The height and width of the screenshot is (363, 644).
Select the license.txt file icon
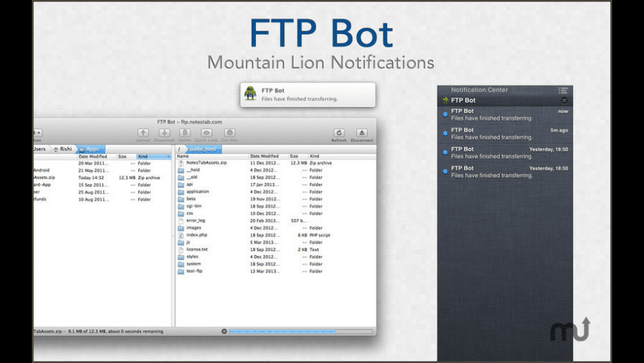point(181,250)
